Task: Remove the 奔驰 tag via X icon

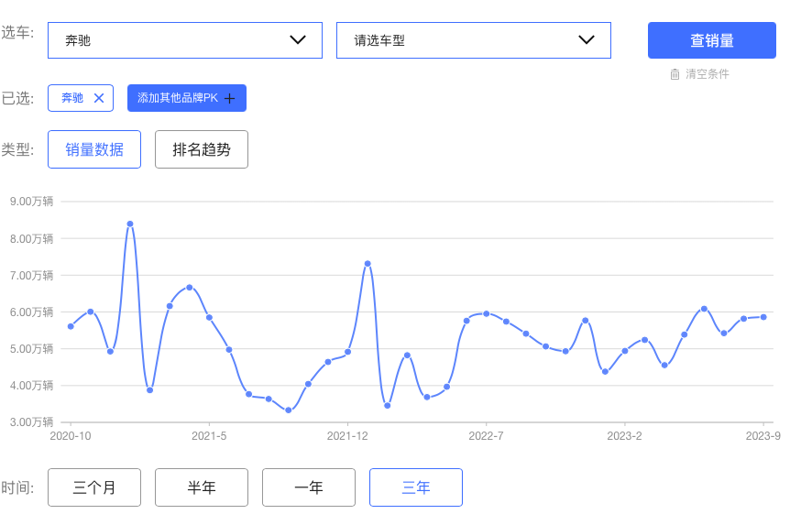Action: (x=99, y=98)
